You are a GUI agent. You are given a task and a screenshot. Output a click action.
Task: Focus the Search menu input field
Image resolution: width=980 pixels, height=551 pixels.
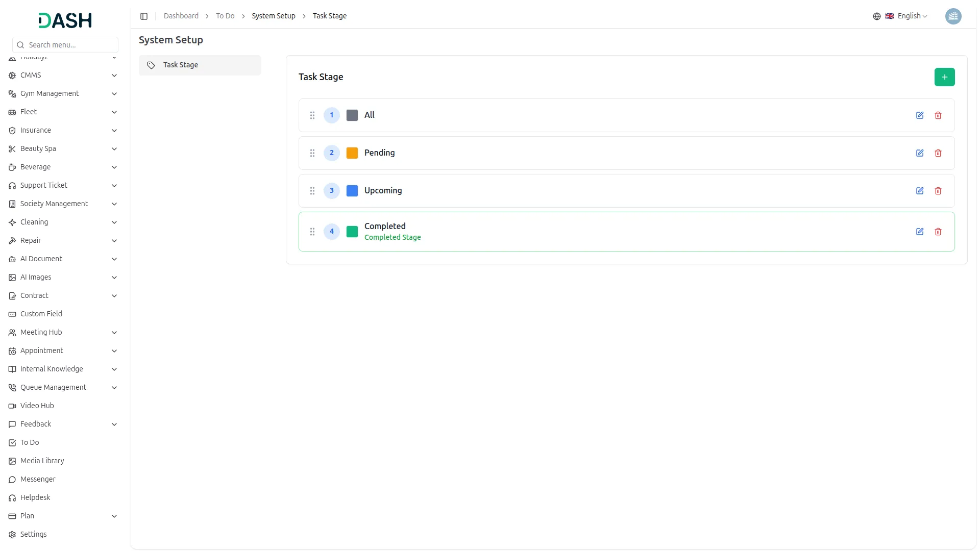coord(70,45)
